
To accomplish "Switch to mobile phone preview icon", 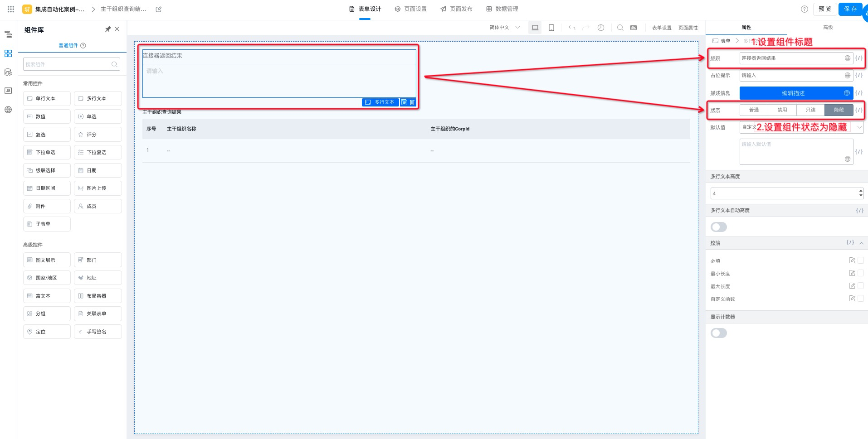I will point(551,28).
